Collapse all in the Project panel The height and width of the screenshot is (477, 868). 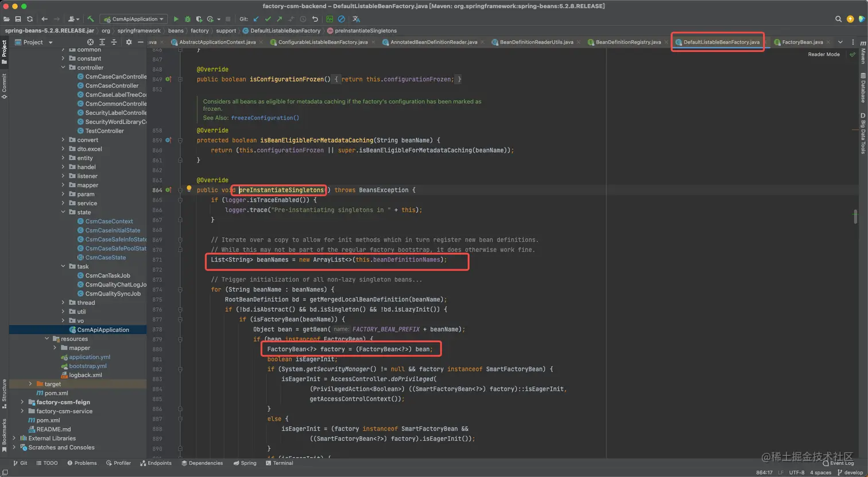(x=114, y=42)
